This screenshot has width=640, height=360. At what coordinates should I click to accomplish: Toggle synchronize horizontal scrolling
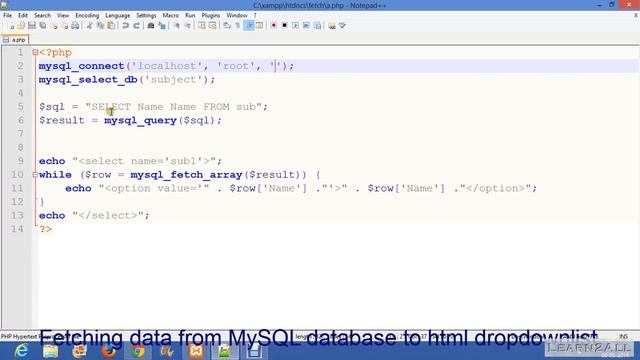click(x=213, y=26)
